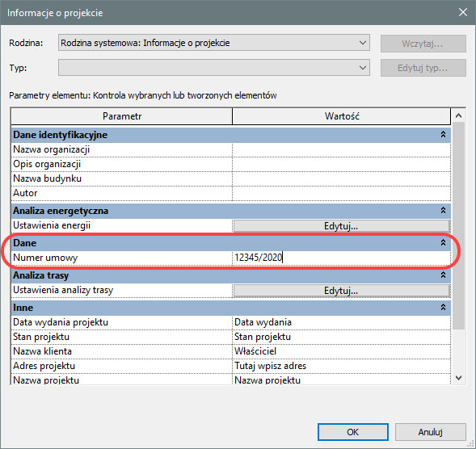Click Edytuj for Ustawienia energii
The width and height of the screenshot is (476, 449).
(x=341, y=226)
